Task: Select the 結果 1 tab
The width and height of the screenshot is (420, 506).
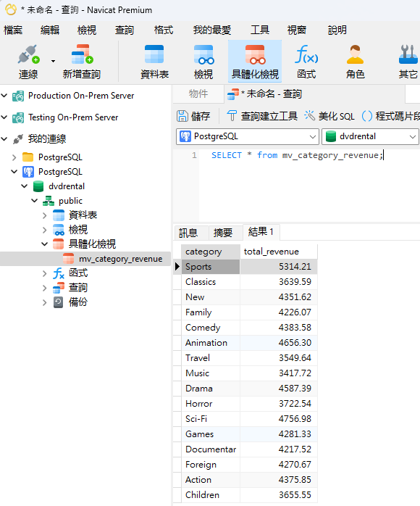Action: pos(261,232)
